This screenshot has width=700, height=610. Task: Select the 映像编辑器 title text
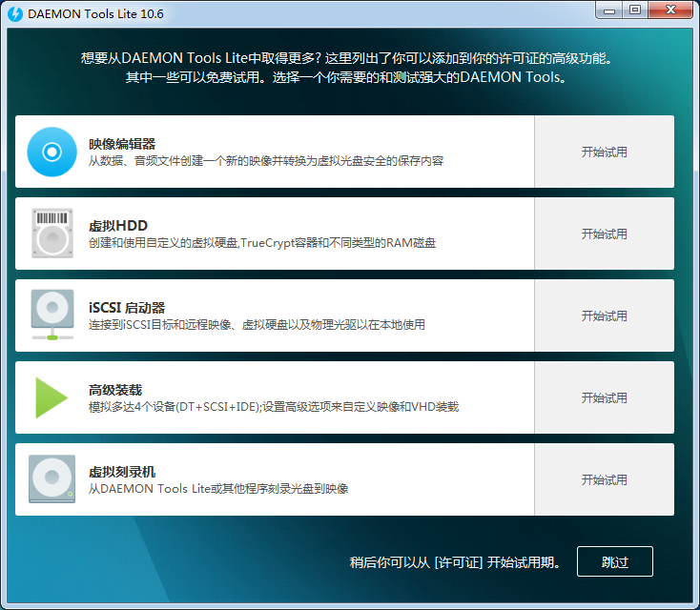[122, 144]
